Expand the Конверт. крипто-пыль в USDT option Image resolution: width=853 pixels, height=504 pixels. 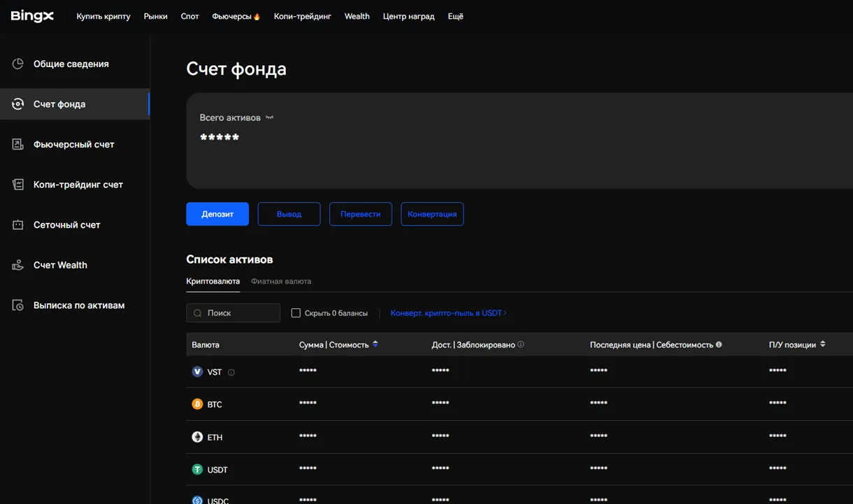coord(448,312)
